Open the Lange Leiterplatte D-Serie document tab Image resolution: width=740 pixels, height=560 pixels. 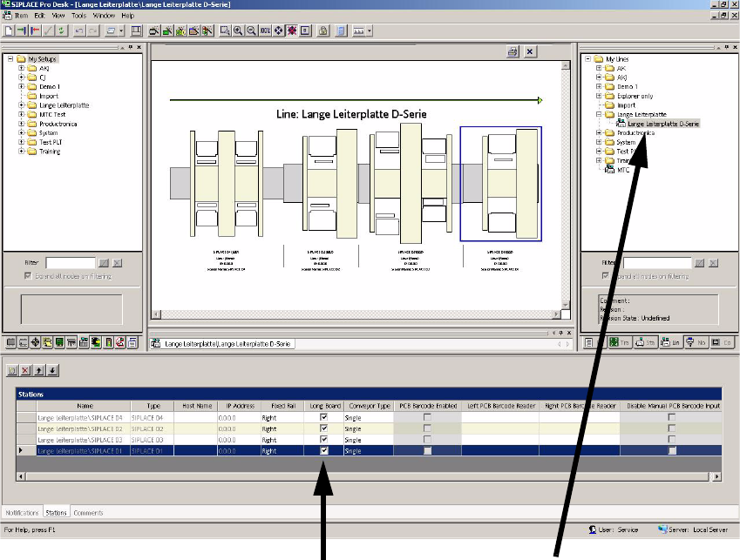pyautogui.click(x=222, y=344)
